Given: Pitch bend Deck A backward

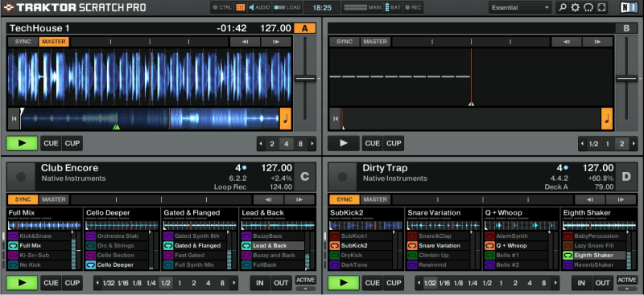Looking at the screenshot, I should click(x=245, y=42).
